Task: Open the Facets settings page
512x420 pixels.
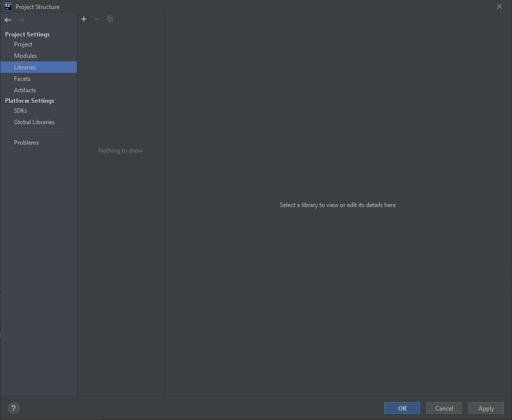Action: tap(22, 78)
